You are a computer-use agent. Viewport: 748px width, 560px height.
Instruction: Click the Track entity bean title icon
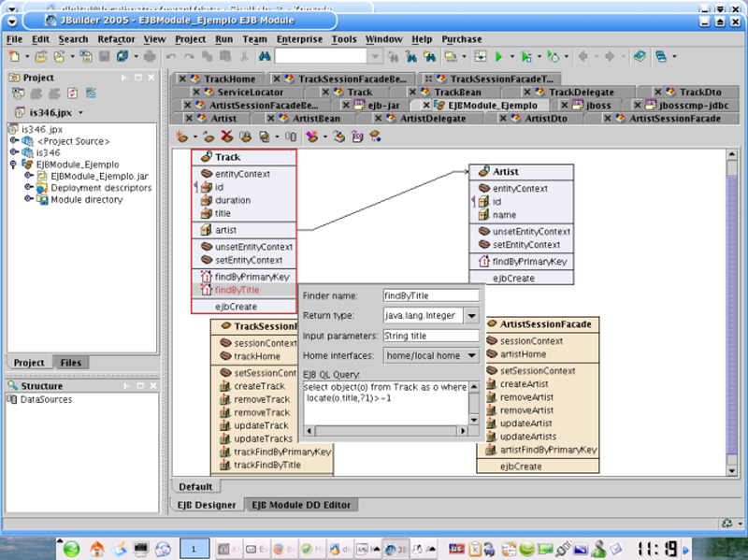point(206,157)
